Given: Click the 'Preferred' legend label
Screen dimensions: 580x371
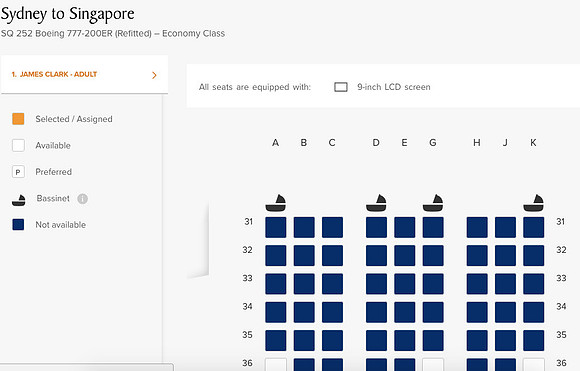Looking at the screenshot, I should coord(54,172).
